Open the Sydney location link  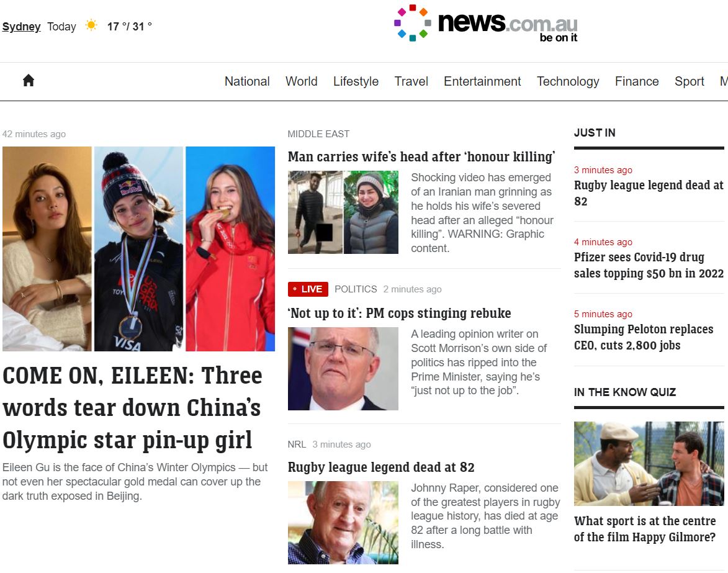(21, 27)
